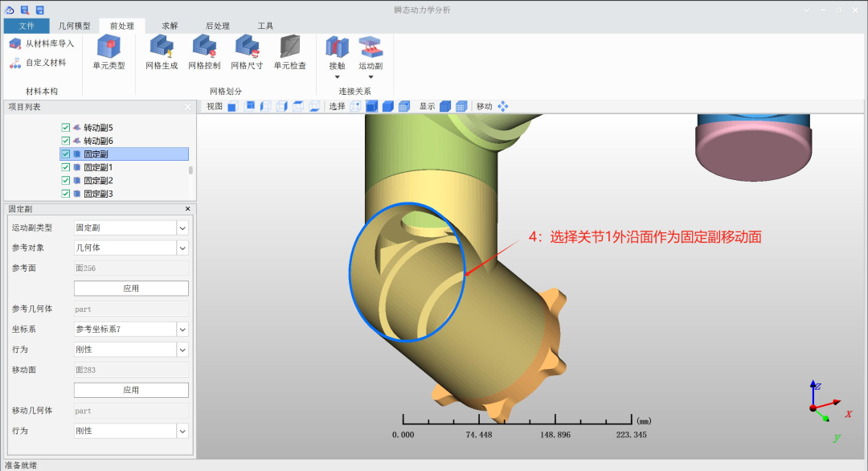
Task: Launch 网格生成 mesh generation
Action: pos(162,52)
